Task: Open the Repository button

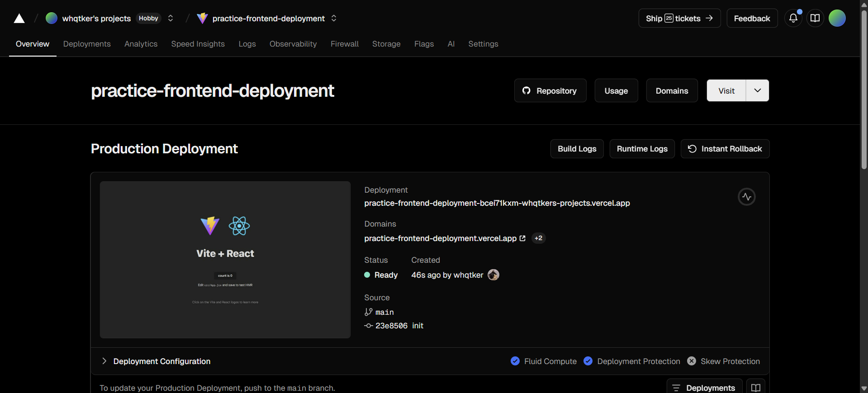Action: coord(550,90)
